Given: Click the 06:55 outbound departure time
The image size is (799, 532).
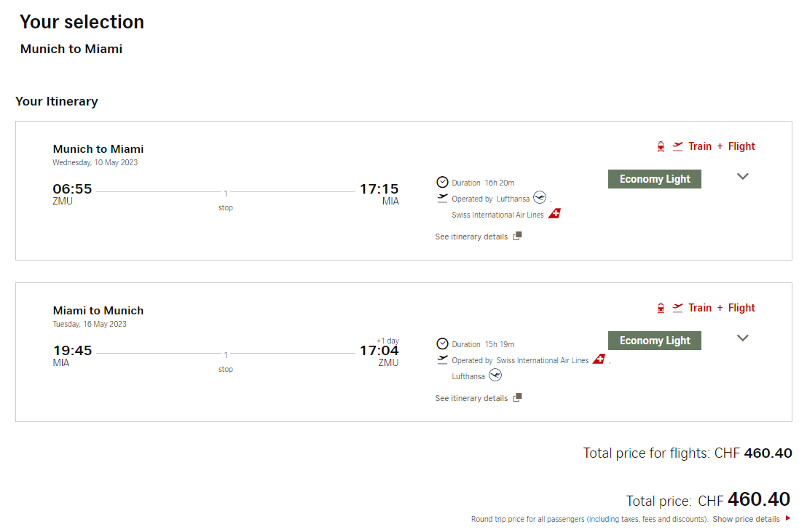Looking at the screenshot, I should click(72, 189).
